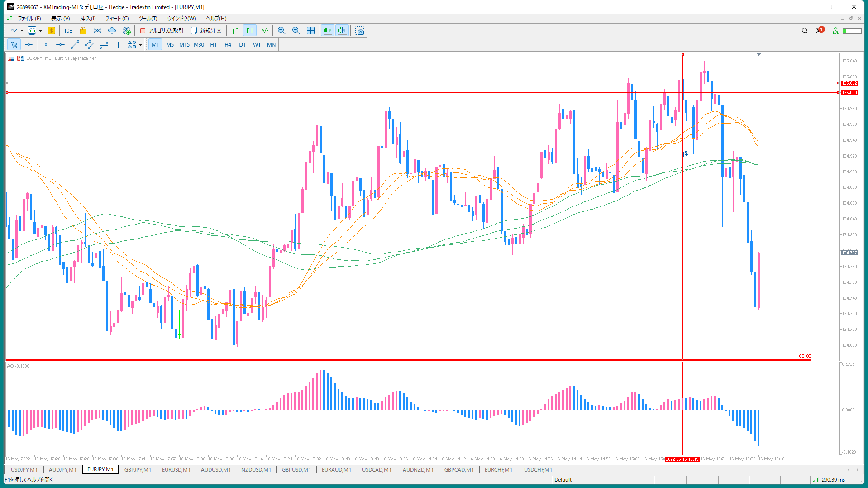This screenshot has width=868, height=488.
Task: Expand the chart templates dropdown arrow
Action: (40, 31)
